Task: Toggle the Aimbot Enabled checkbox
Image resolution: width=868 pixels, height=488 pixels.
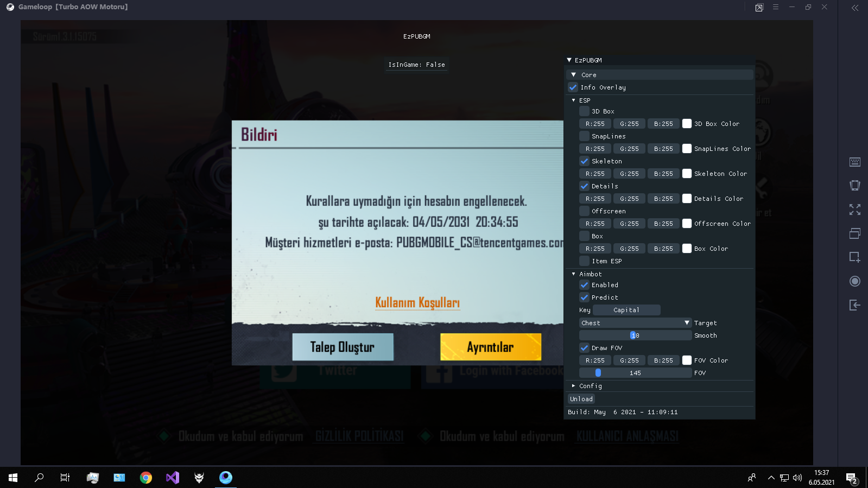Action: point(584,285)
